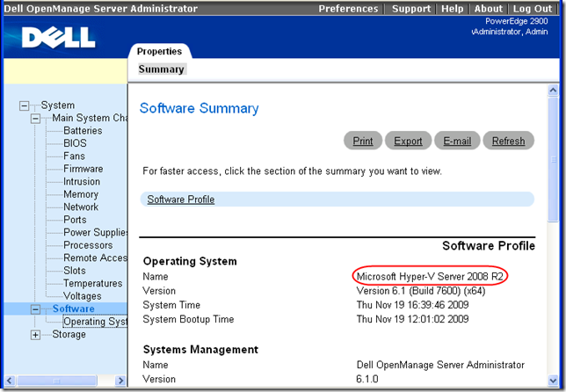Click the Dell logo
566x392 pixels.
tap(59, 38)
